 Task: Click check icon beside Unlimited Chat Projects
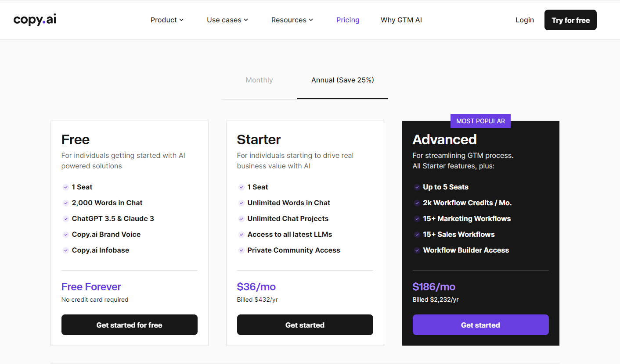(241, 219)
